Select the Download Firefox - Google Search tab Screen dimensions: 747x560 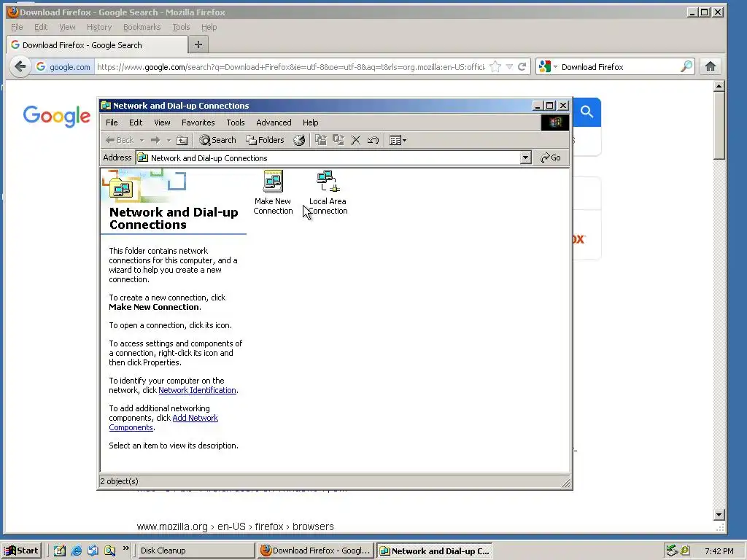click(x=97, y=44)
